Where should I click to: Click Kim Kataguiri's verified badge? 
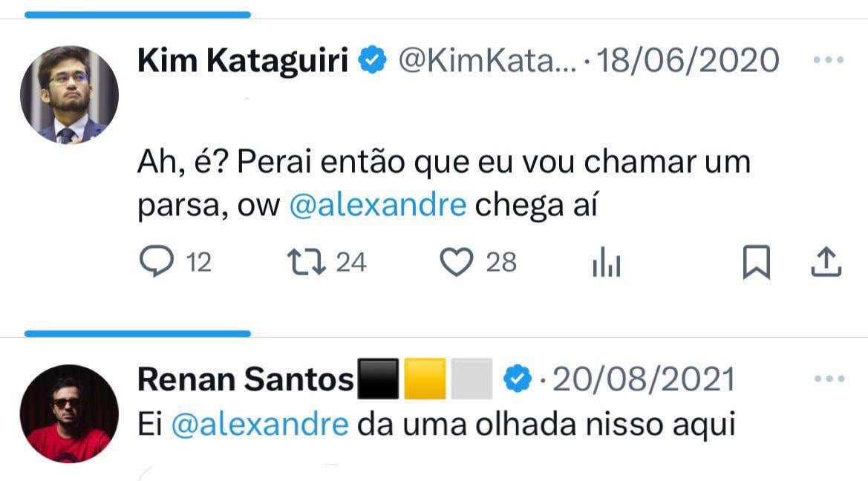pos(373,60)
